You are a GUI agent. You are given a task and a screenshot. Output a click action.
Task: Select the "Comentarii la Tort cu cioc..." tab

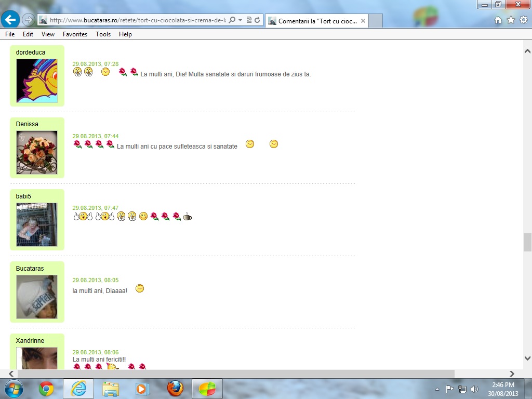(x=317, y=21)
